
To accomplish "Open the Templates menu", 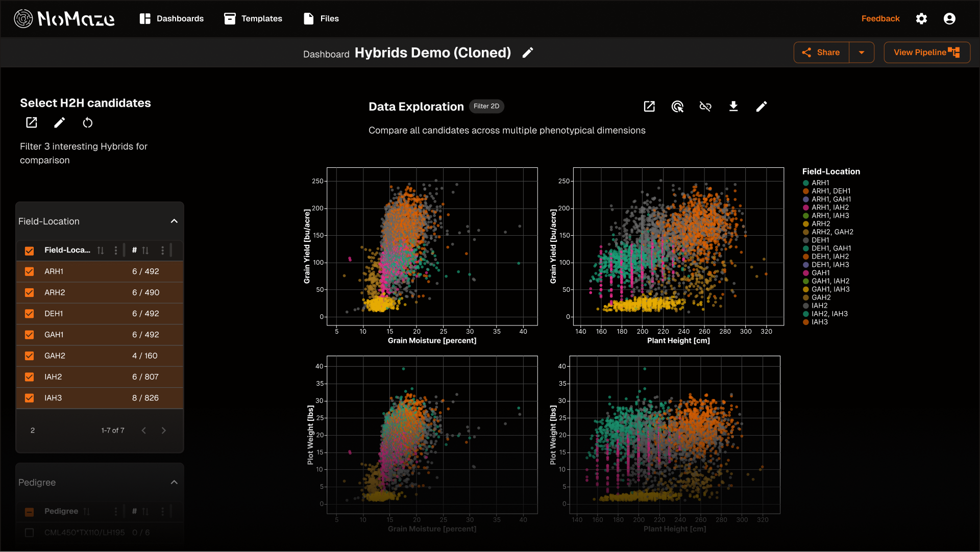I will pos(253,18).
